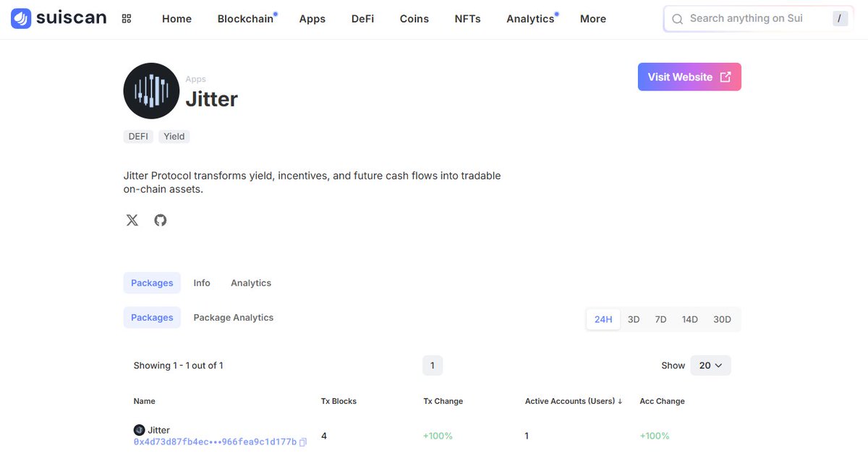Click the Tx Change column header
The image size is (868, 464).
click(x=443, y=401)
